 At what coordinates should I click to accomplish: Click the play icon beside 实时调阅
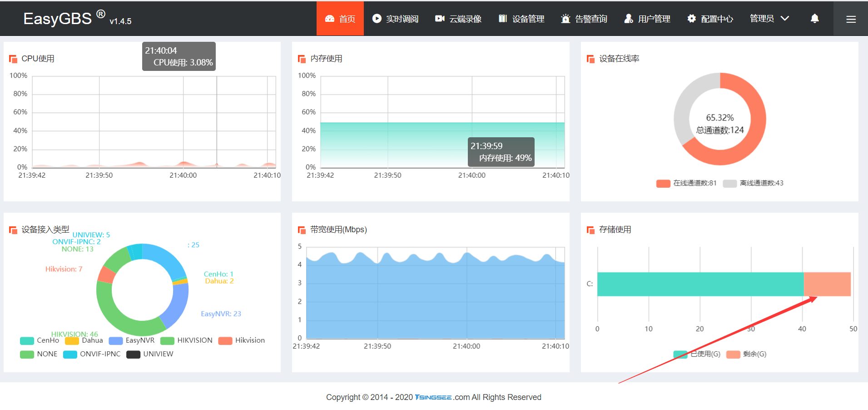click(x=377, y=19)
